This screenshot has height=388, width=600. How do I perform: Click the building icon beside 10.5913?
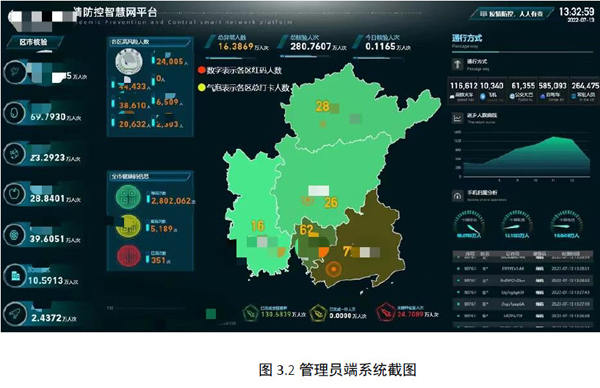[x=15, y=275]
